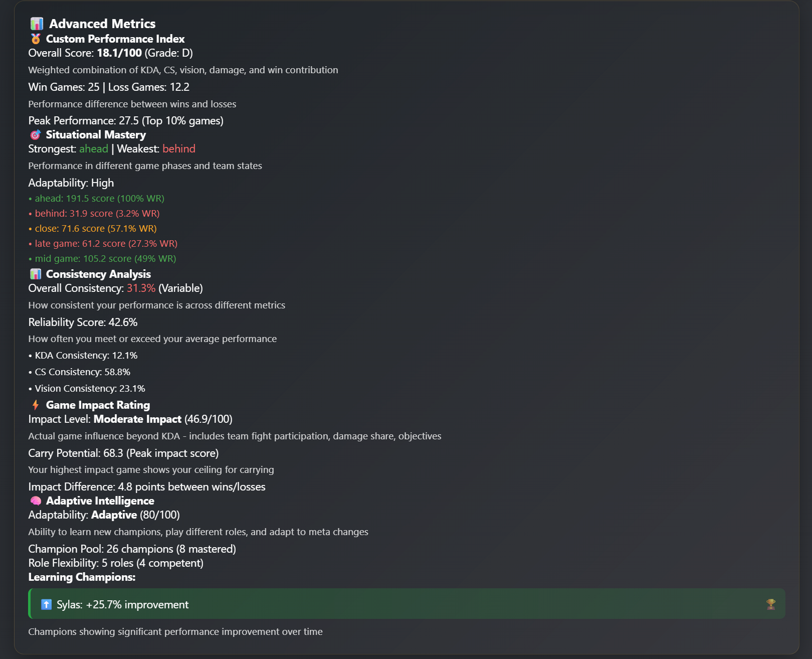The image size is (812, 659).
Task: Click the Champion Pool 26 champions line
Action: (x=132, y=549)
